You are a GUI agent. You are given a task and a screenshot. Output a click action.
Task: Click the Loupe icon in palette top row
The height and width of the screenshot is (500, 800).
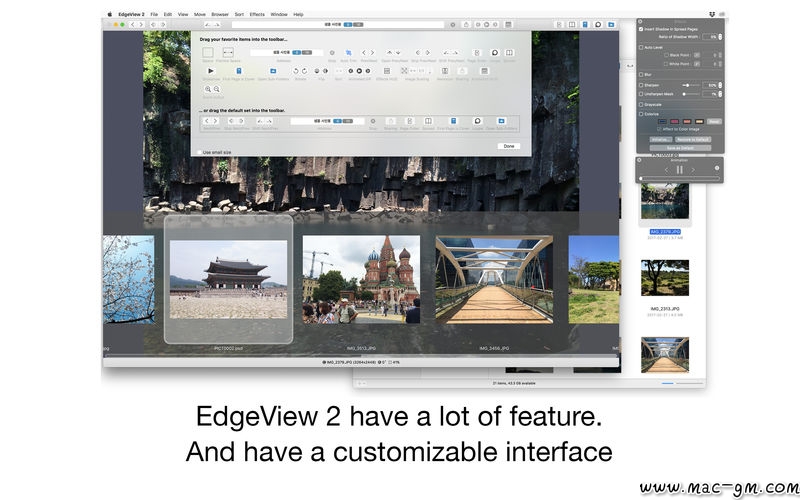[x=494, y=53]
